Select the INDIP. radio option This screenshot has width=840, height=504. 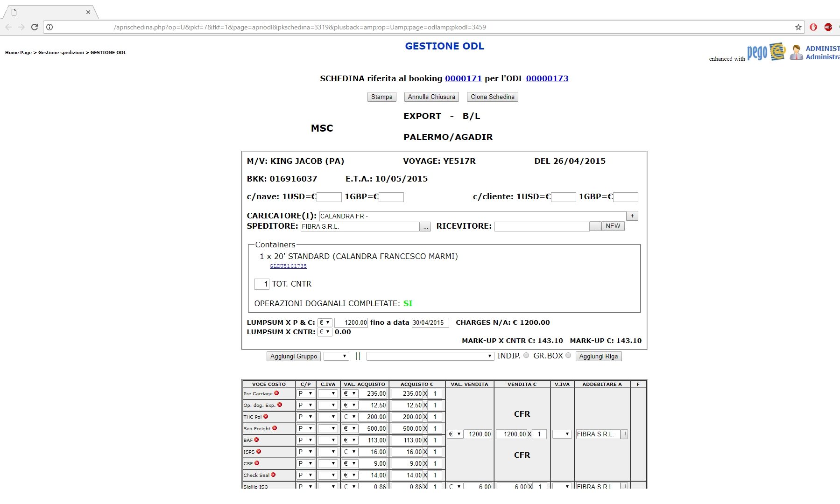pyautogui.click(x=526, y=356)
